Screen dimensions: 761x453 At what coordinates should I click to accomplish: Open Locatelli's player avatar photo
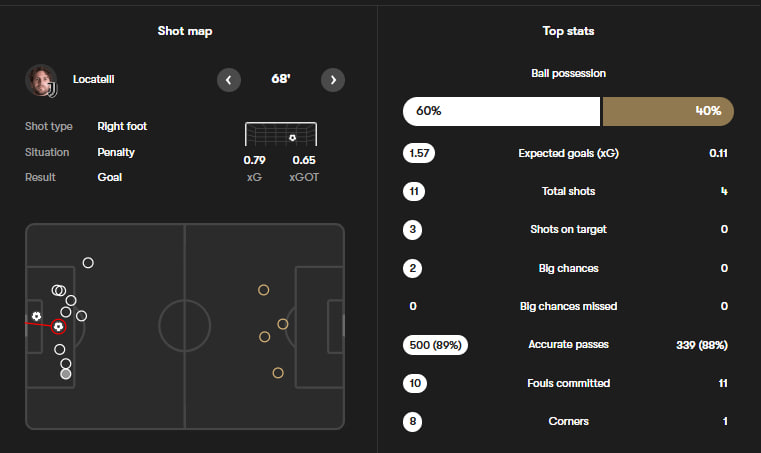click(42, 80)
